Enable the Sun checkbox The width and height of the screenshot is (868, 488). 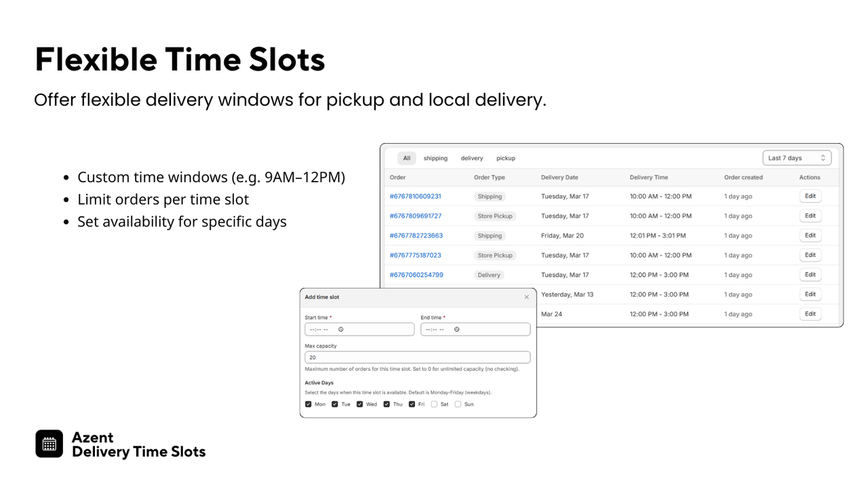click(x=458, y=404)
